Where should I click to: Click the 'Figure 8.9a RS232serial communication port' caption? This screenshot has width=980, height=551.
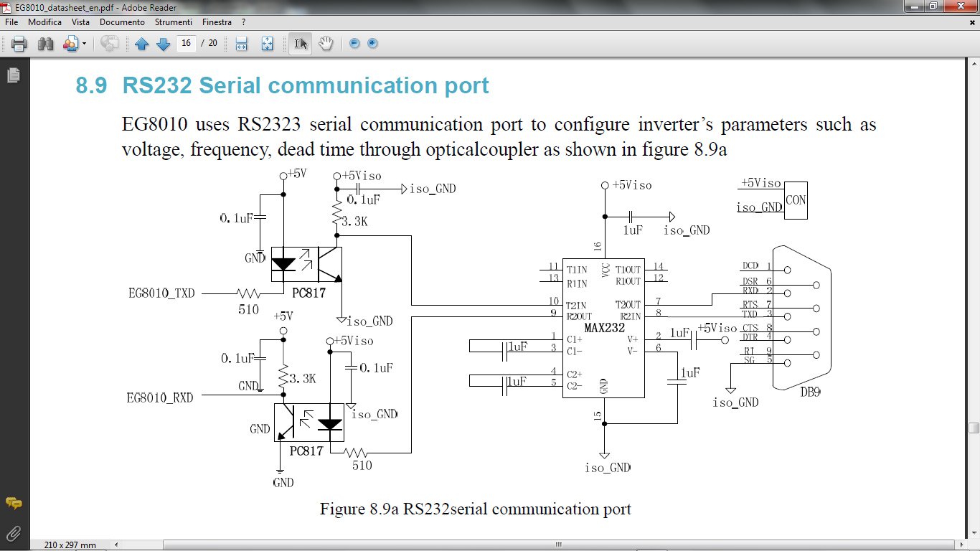(x=475, y=509)
